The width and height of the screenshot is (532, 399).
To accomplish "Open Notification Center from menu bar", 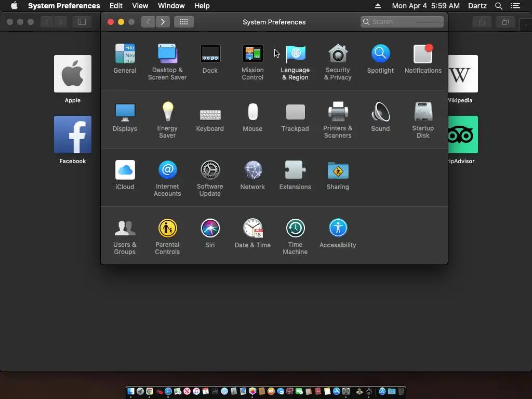I will pyautogui.click(x=515, y=6).
